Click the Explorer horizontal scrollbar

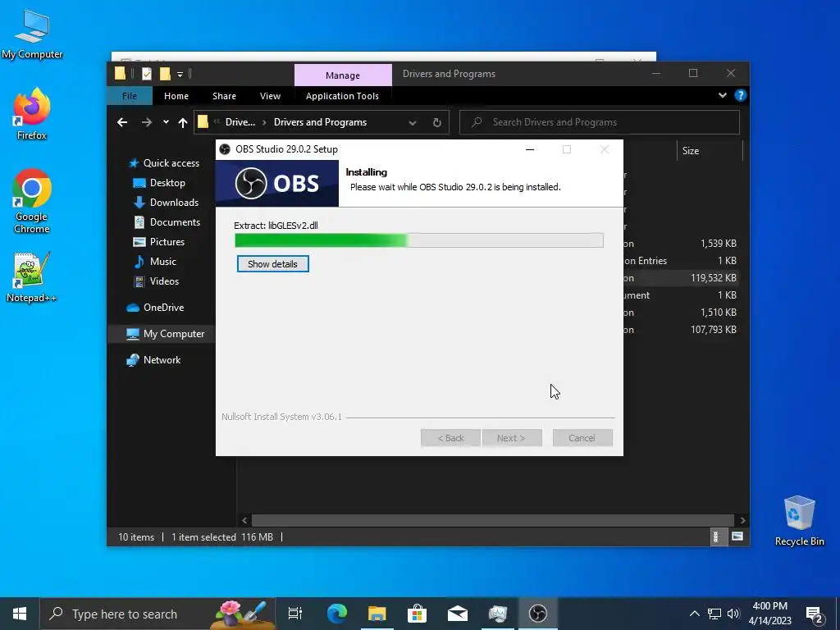[x=492, y=519]
